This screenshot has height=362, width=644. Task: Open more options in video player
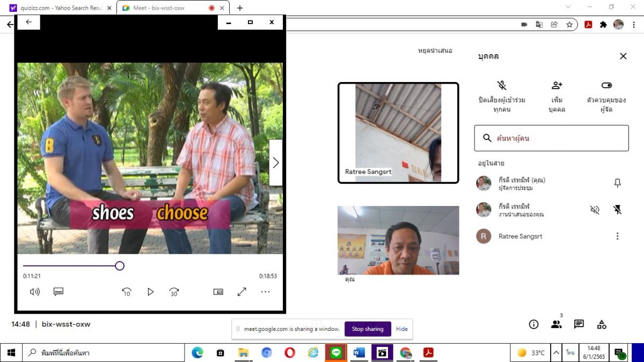266,292
